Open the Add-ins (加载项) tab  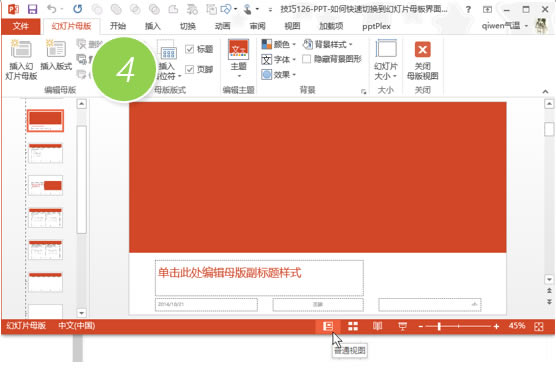331,26
